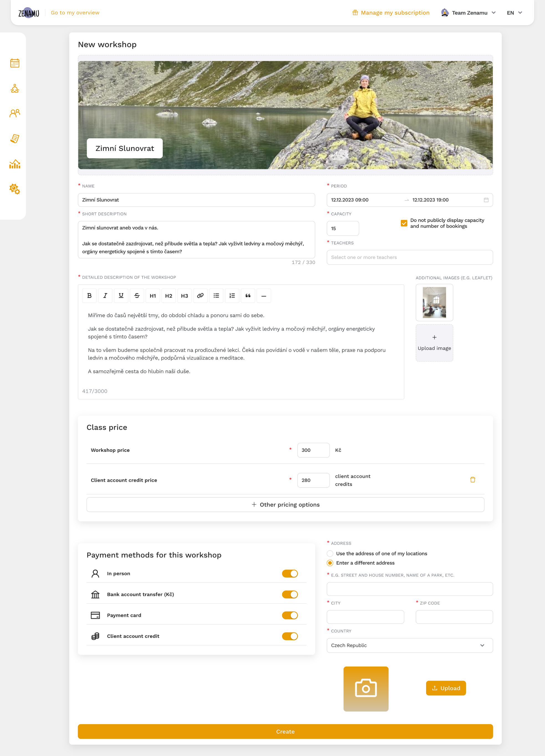This screenshot has width=545, height=756.
Task: Click the bold formatting button in editor
Action: click(x=89, y=295)
